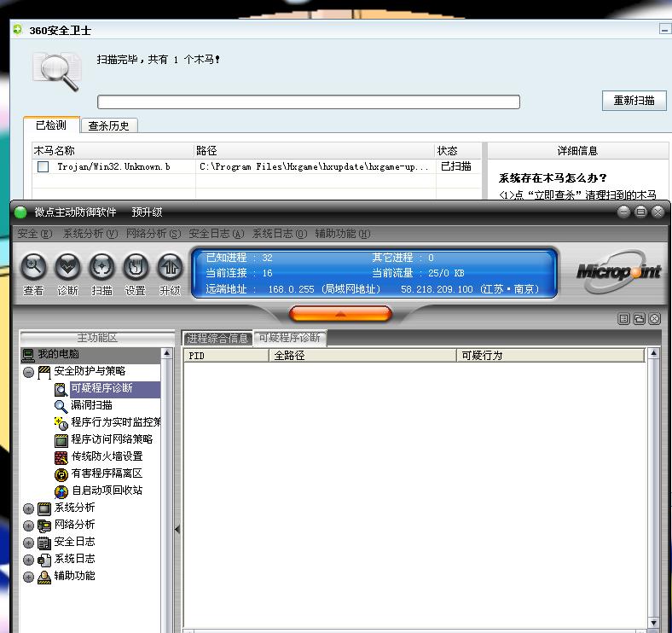
Task: Click the PID column header
Action: (x=226, y=356)
